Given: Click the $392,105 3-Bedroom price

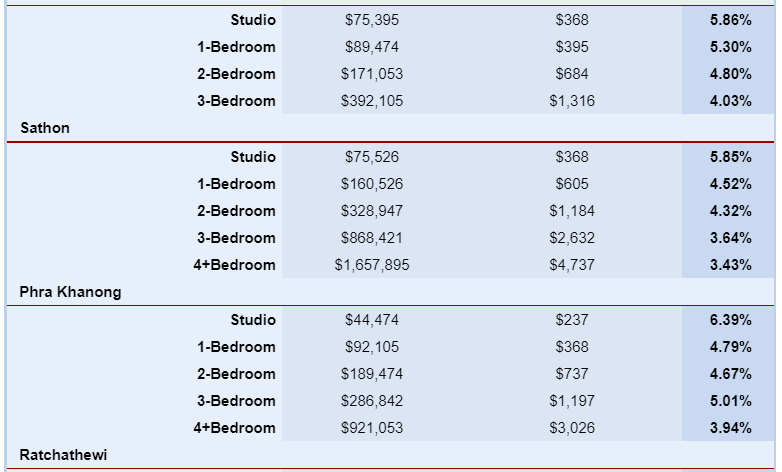Looking at the screenshot, I should [372, 101].
